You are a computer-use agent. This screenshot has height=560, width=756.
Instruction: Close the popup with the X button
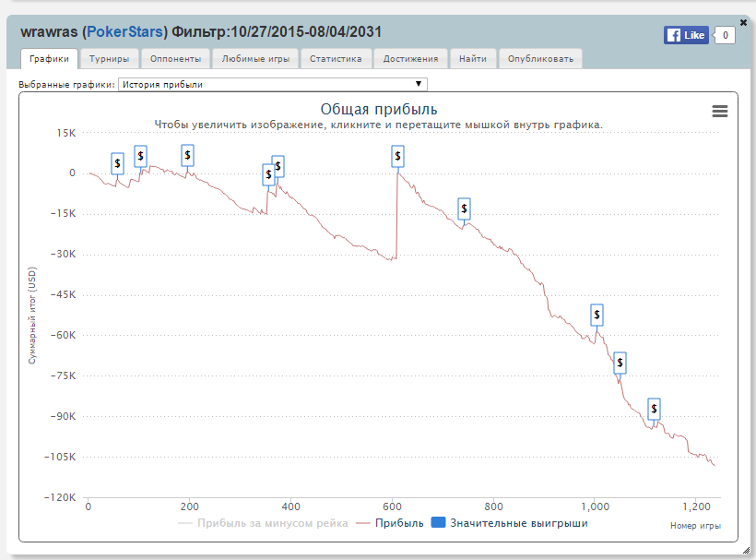tap(744, 22)
